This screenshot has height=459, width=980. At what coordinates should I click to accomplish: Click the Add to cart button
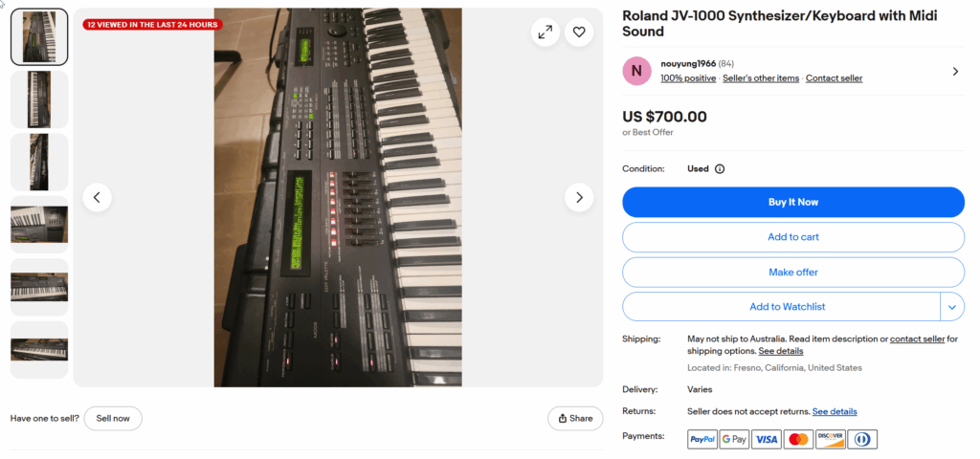click(x=793, y=237)
